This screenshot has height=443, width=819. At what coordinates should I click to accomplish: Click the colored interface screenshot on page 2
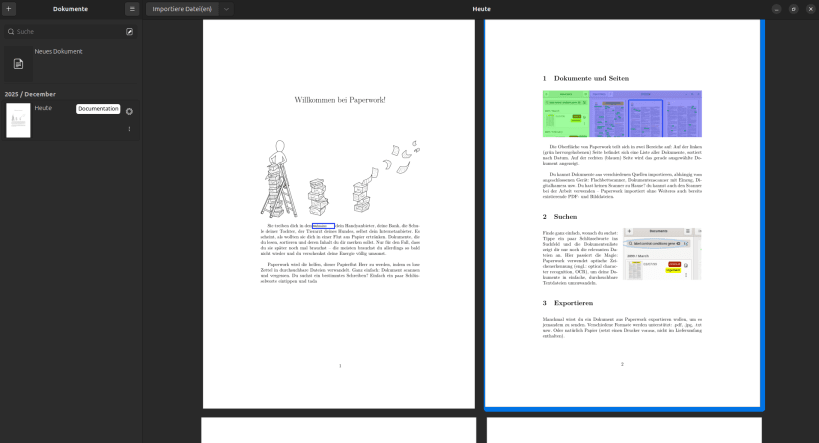coord(622,113)
